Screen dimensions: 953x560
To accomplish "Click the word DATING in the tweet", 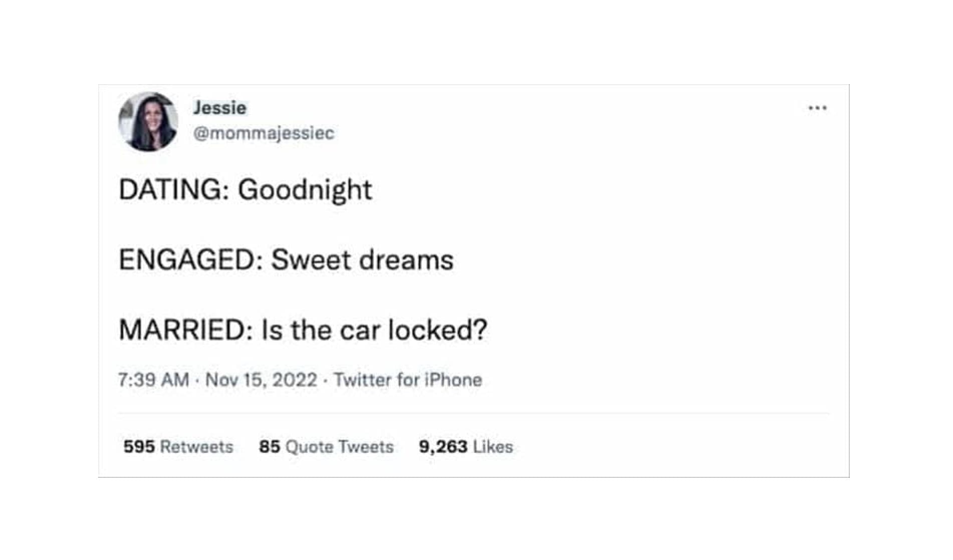I will (170, 190).
